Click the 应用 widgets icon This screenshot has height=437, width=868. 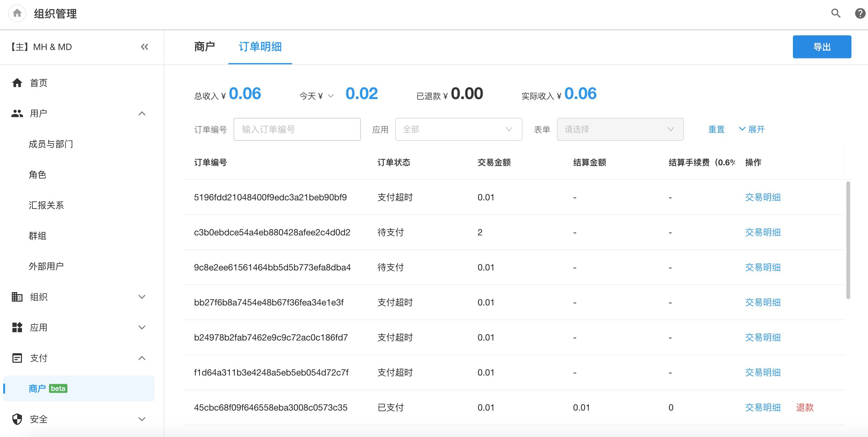[17, 327]
